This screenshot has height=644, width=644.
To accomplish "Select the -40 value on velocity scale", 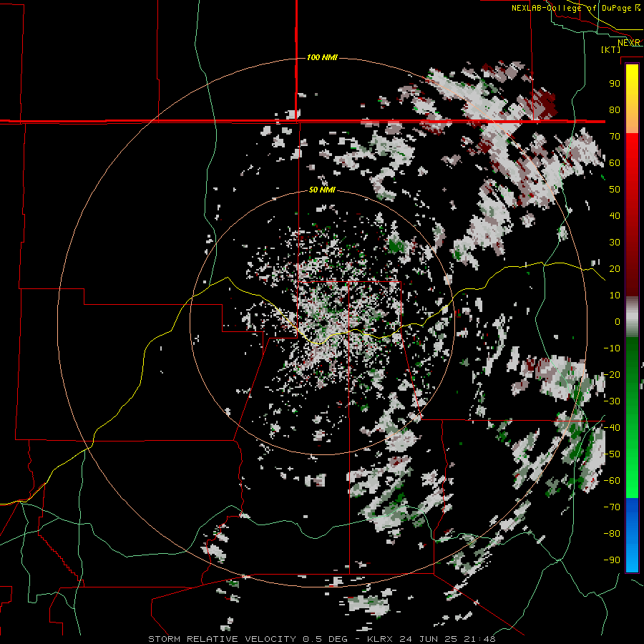I will point(612,428).
